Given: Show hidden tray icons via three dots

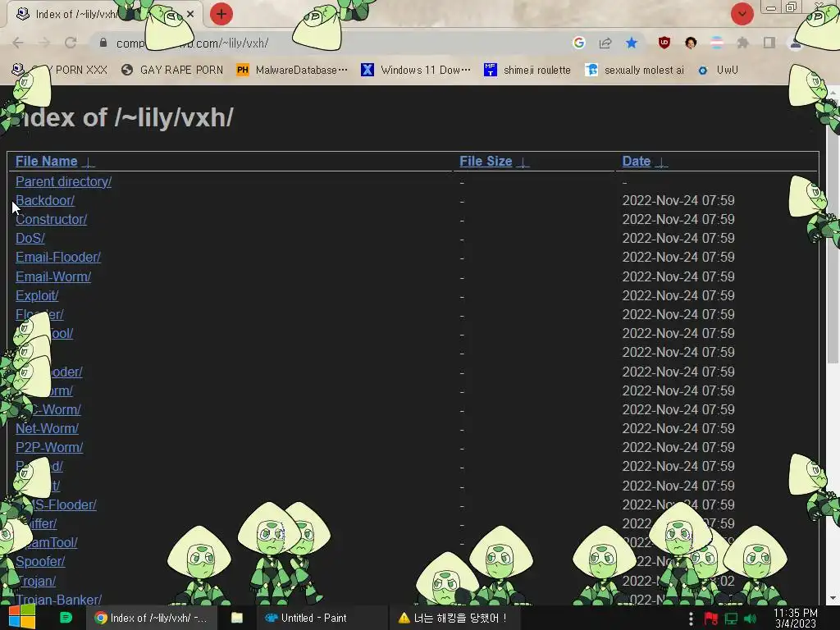Looking at the screenshot, I should (691, 619).
